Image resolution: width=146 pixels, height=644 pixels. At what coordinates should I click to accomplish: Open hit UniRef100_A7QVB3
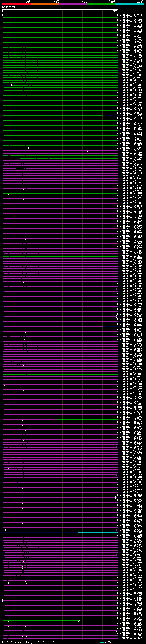(x=131, y=281)
